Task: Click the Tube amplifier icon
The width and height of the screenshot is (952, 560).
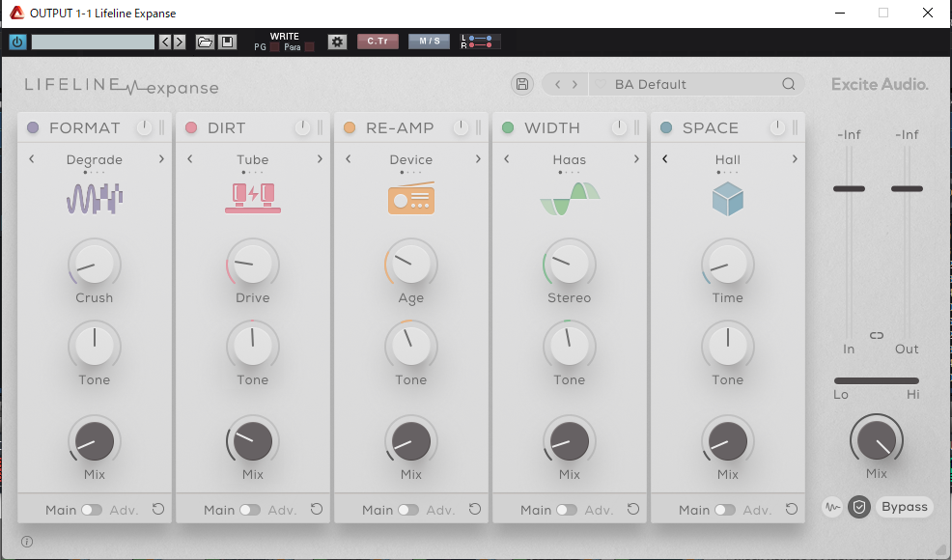Action: pos(253,198)
